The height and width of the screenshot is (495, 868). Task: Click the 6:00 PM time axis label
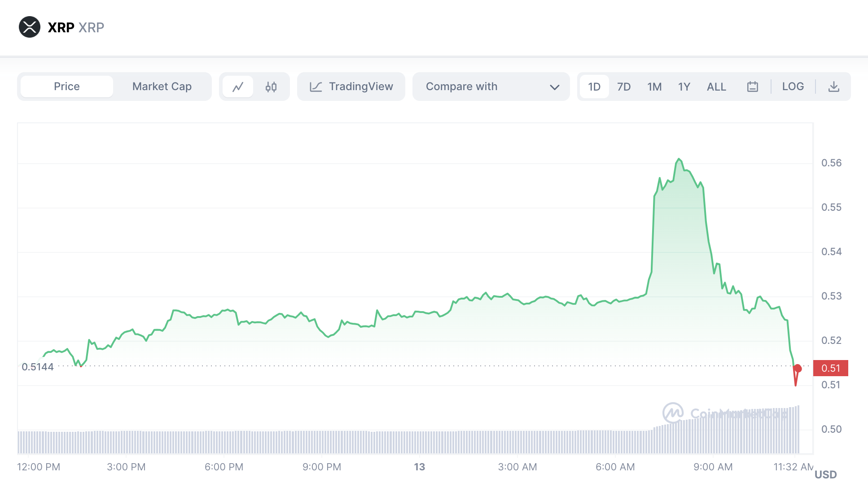point(224,467)
